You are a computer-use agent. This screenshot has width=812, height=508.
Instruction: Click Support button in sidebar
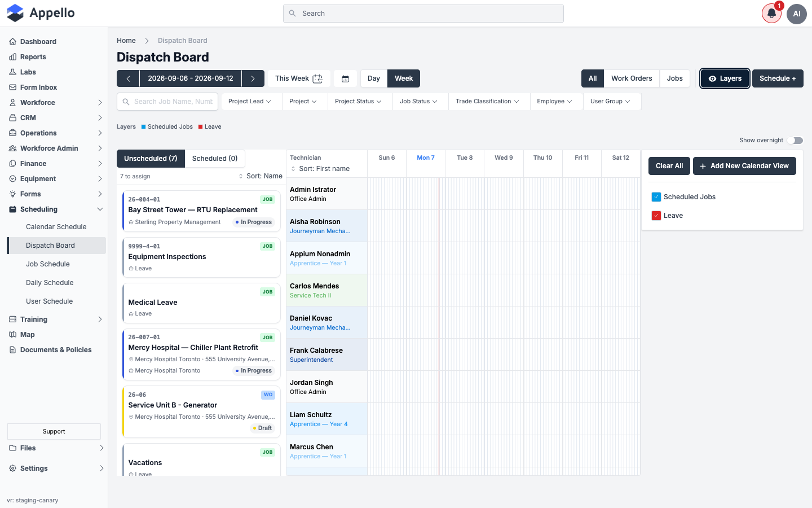[x=54, y=432]
